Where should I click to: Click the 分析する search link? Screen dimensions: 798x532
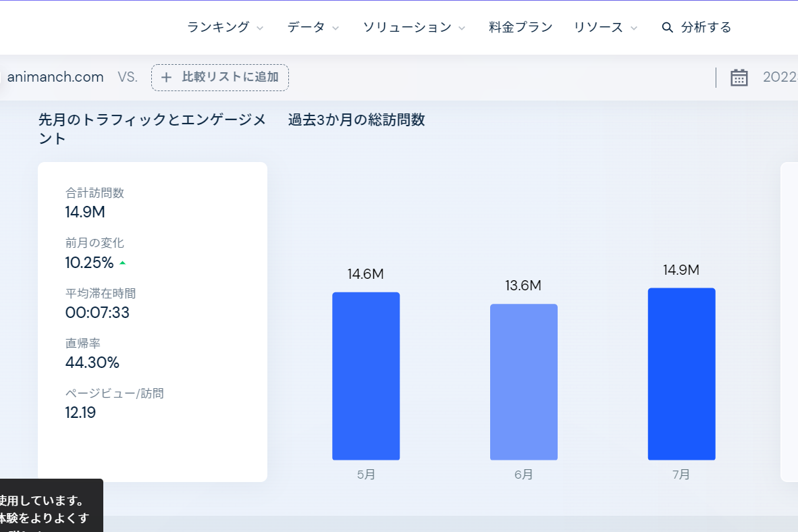pyautogui.click(x=706, y=28)
